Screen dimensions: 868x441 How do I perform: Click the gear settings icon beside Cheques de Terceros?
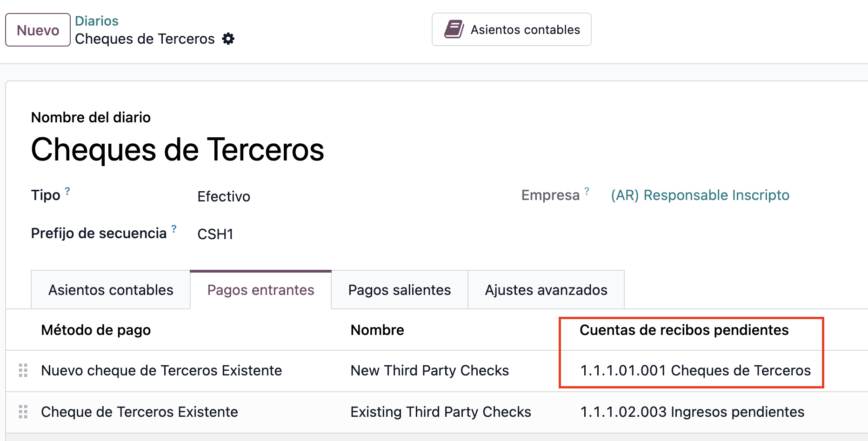click(228, 39)
